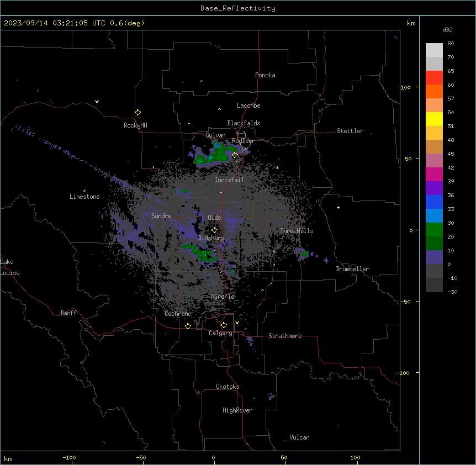Click the yellow diamond marker above RockyMH
The image size is (476, 465).
(x=137, y=113)
